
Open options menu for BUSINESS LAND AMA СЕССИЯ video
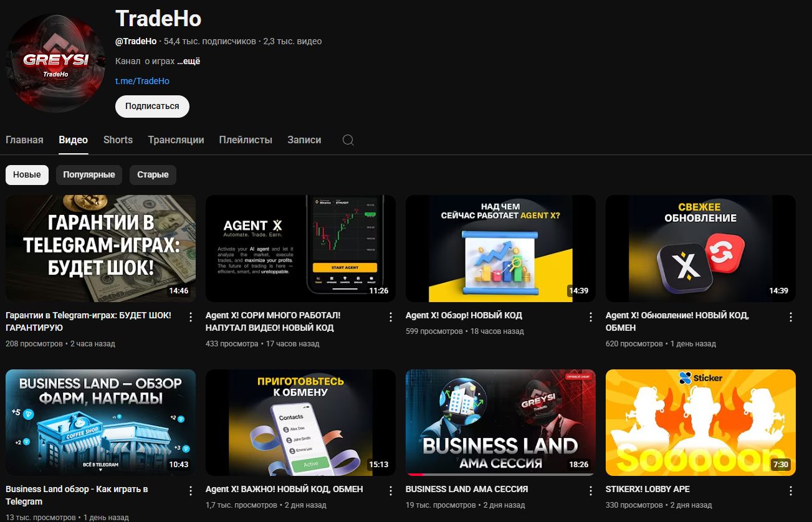coord(591,491)
